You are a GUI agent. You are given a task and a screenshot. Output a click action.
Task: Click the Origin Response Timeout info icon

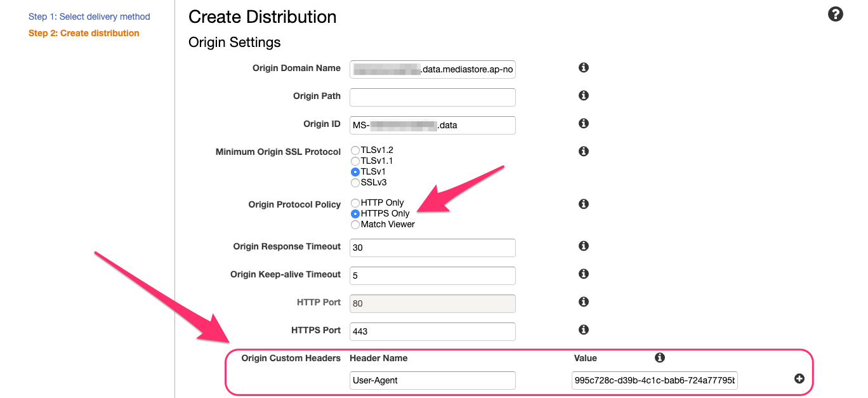point(583,246)
